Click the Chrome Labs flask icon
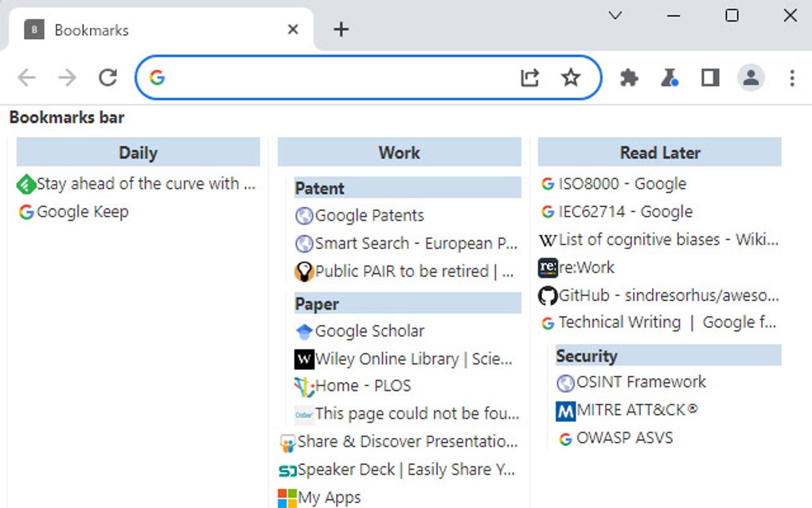812x508 pixels. click(670, 77)
